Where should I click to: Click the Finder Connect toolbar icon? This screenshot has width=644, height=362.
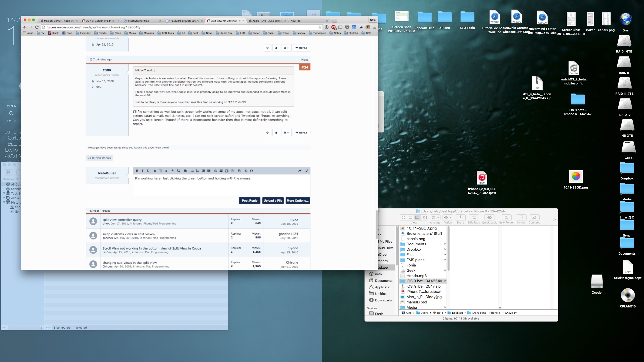click(x=534, y=217)
